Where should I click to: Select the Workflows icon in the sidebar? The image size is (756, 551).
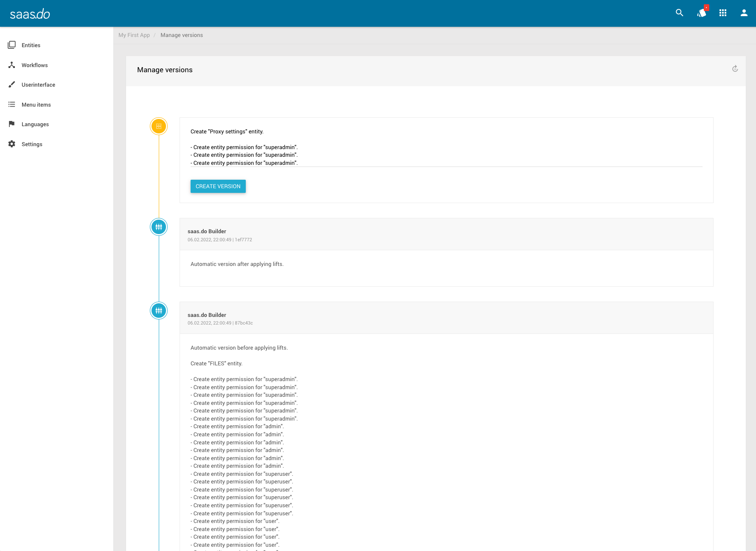11,65
